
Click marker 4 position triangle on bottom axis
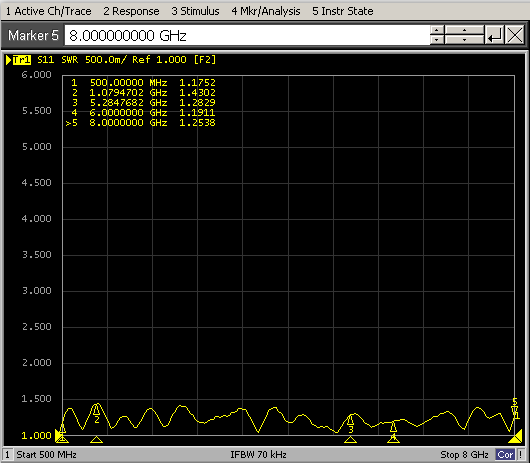pyautogui.click(x=393, y=439)
